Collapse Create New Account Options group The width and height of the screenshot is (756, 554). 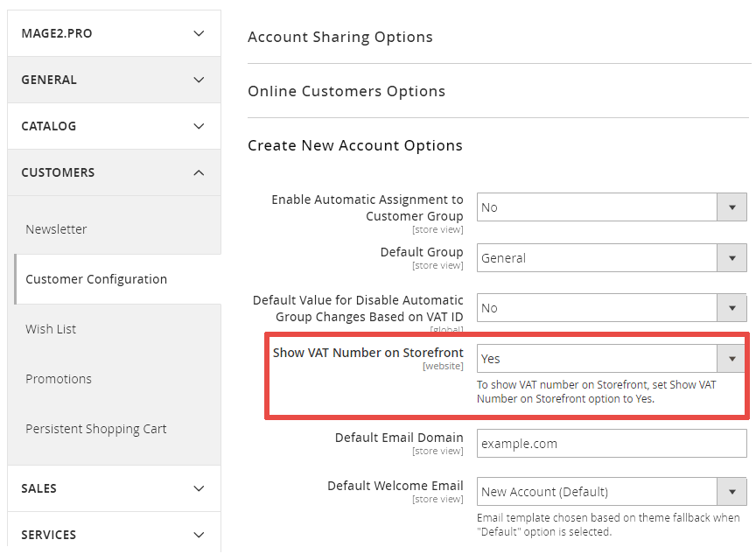355,145
